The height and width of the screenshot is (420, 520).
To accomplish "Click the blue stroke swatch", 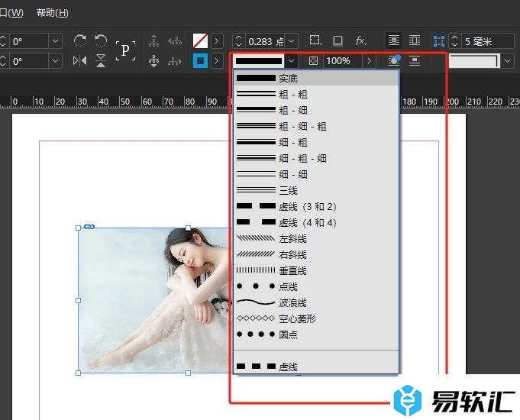I will [200, 61].
